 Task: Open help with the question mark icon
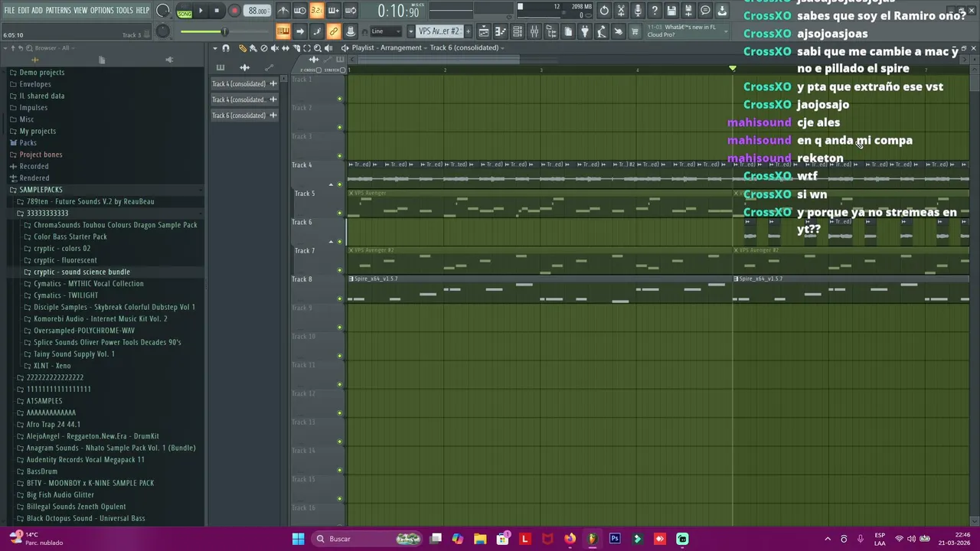coord(655,11)
